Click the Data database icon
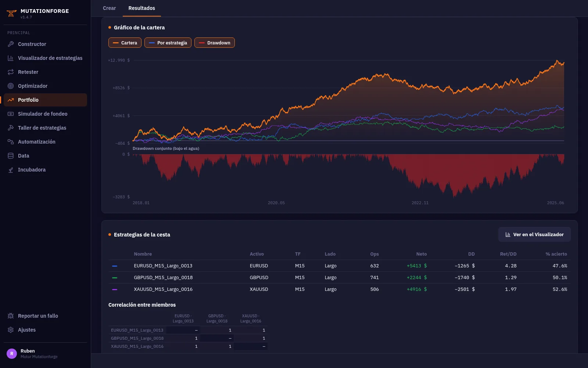588x368 pixels. (x=11, y=156)
